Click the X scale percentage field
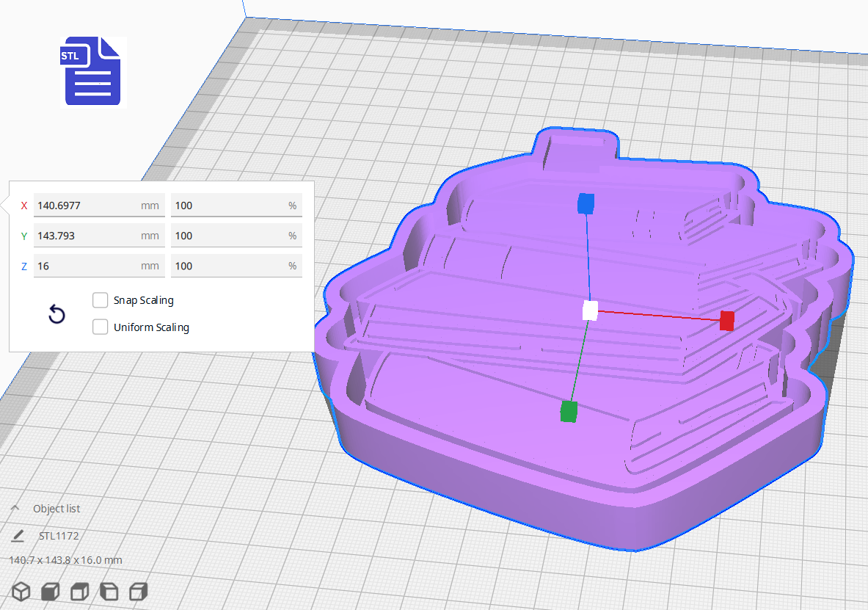868x610 pixels. 236,205
